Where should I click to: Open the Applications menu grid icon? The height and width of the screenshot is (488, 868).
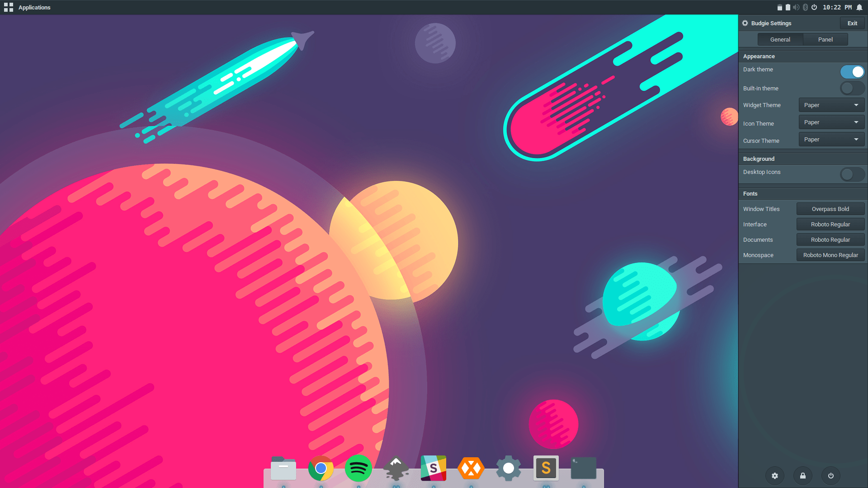(9, 7)
